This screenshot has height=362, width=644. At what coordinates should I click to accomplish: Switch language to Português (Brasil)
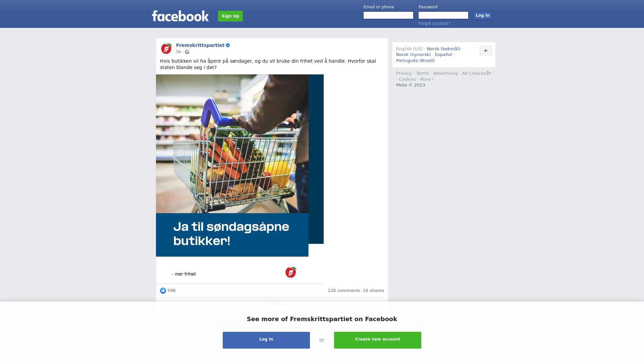click(x=415, y=61)
